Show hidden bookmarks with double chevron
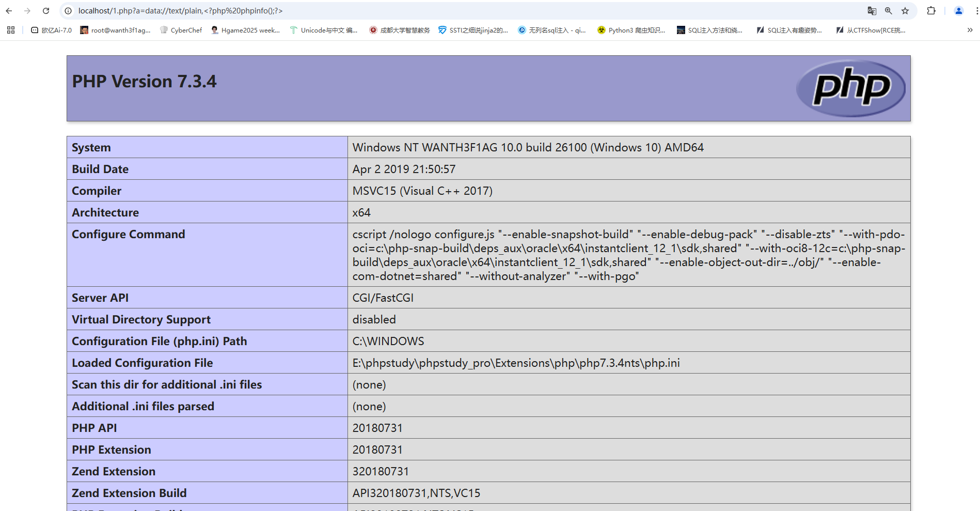The height and width of the screenshot is (511, 980). click(970, 30)
